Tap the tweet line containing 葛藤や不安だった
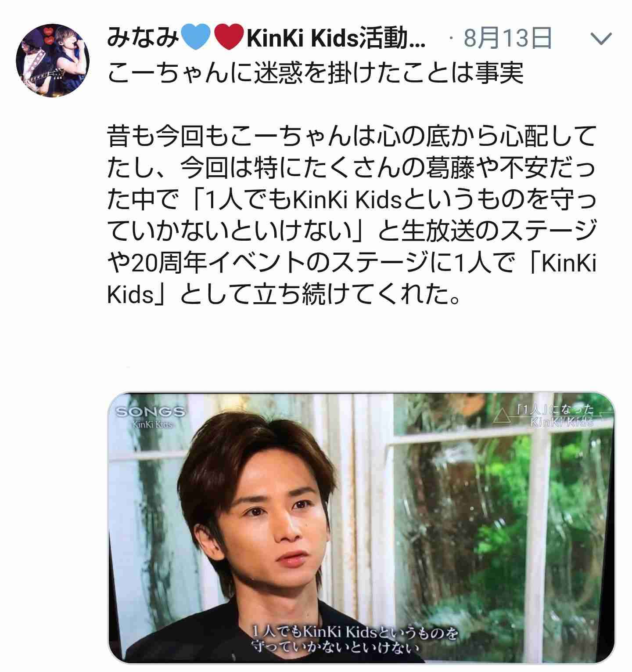Image resolution: width=632 pixels, height=672 pixels. [x=352, y=169]
